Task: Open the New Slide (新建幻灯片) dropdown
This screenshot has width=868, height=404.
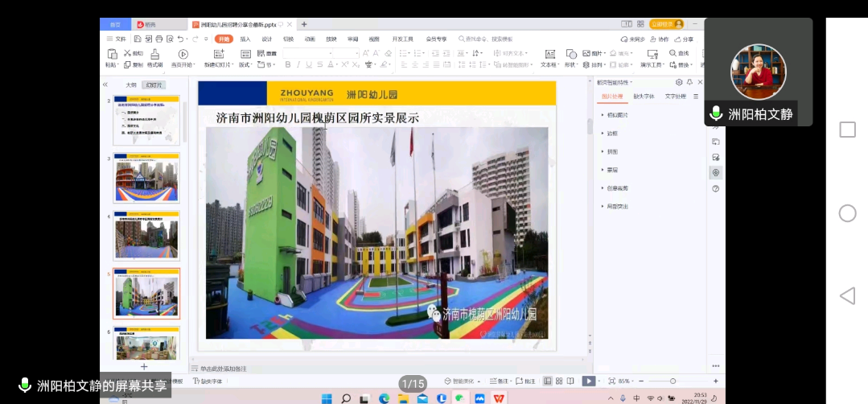Action: pyautogui.click(x=218, y=64)
